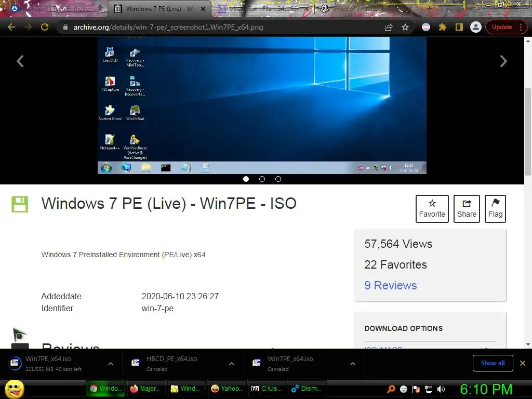The image size is (532, 399).
Task: Expand options for HBCD_PE_x64.iso download
Action: coord(232,364)
